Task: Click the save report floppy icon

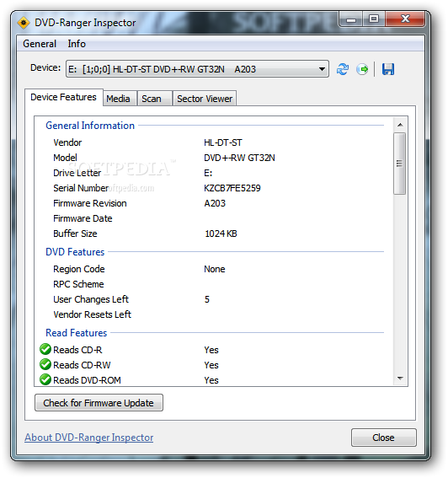Action: pyautogui.click(x=388, y=69)
